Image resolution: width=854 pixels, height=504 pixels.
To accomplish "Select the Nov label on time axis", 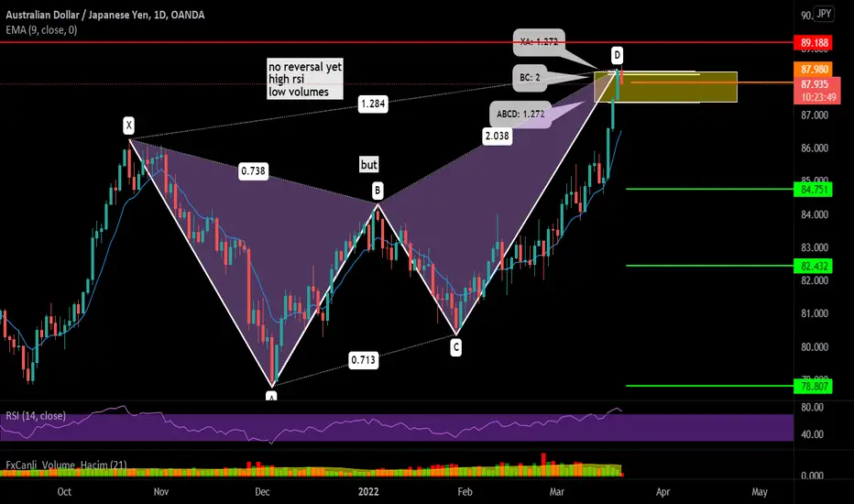I will coord(161,491).
